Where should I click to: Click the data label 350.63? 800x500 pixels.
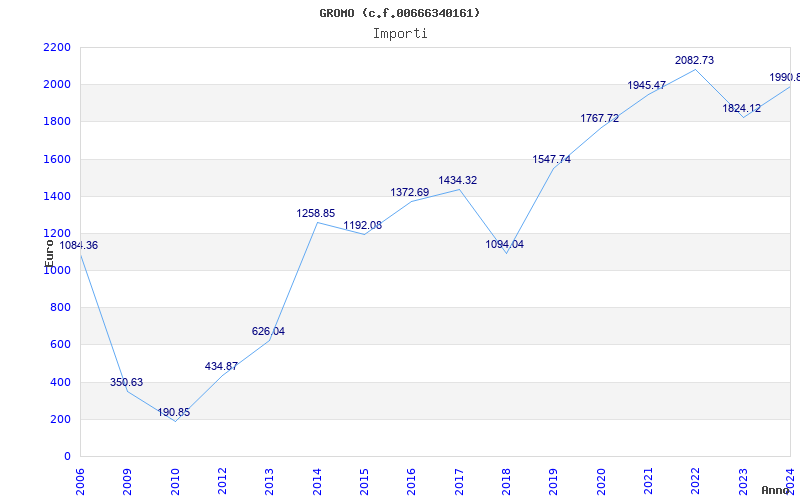(127, 382)
